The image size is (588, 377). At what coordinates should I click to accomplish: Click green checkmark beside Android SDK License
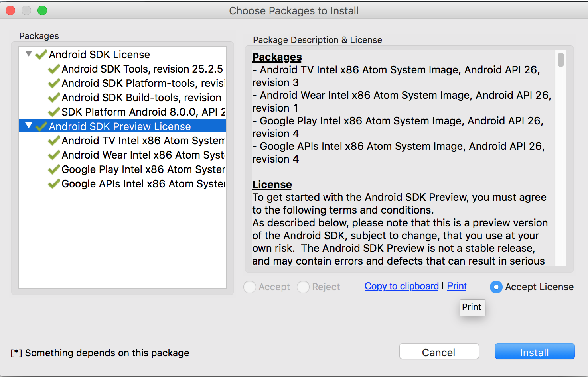[41, 55]
